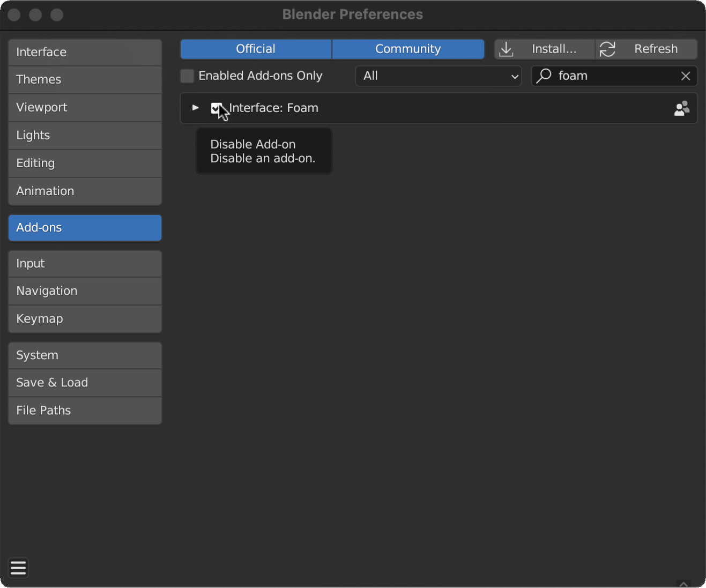
Task: Switch to the Viewport section
Action: [85, 108]
